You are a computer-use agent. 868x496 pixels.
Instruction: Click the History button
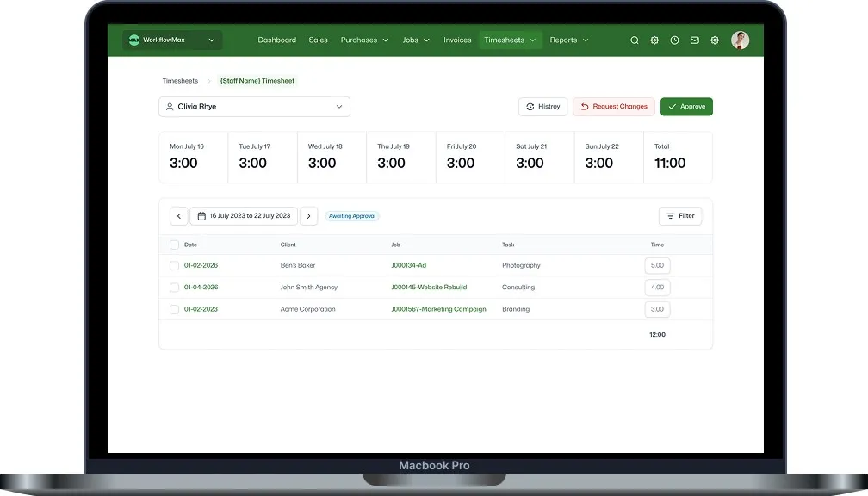click(x=542, y=107)
